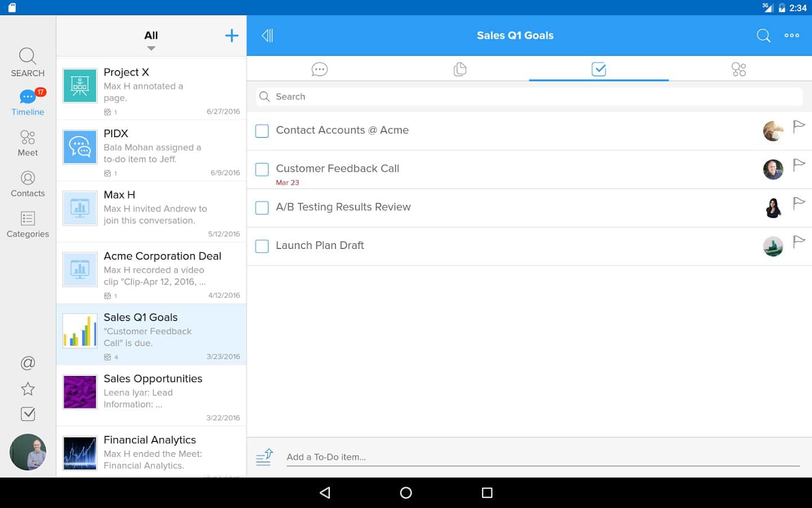Flag the Launch Plan Draft to-do
This screenshot has height=508, width=812.
pyautogui.click(x=798, y=242)
